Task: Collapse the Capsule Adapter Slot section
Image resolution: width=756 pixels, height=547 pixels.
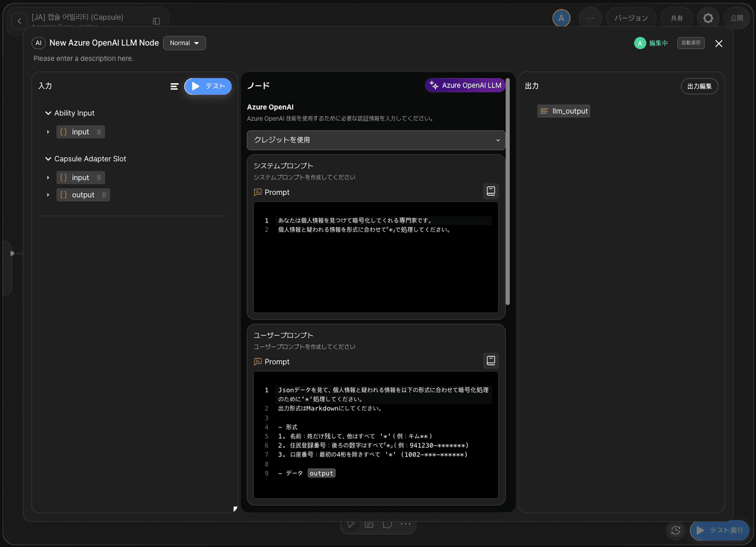Action: (x=48, y=159)
